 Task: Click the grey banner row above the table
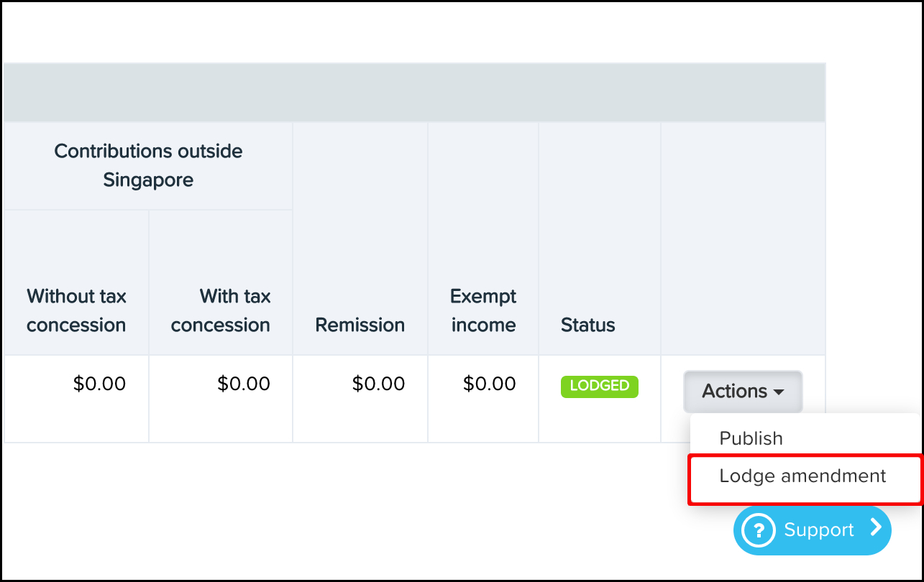414,93
